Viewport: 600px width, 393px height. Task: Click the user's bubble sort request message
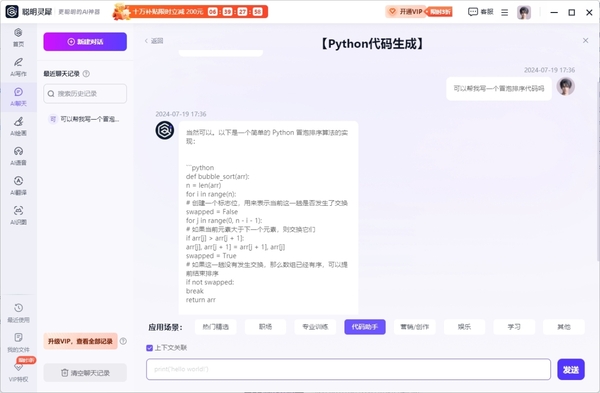[499, 88]
